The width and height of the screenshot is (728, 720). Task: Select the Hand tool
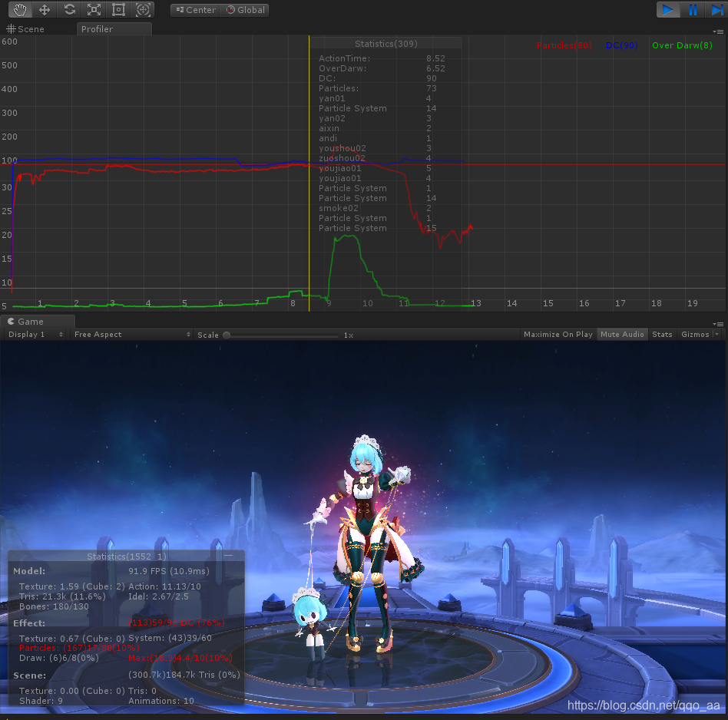click(x=20, y=10)
